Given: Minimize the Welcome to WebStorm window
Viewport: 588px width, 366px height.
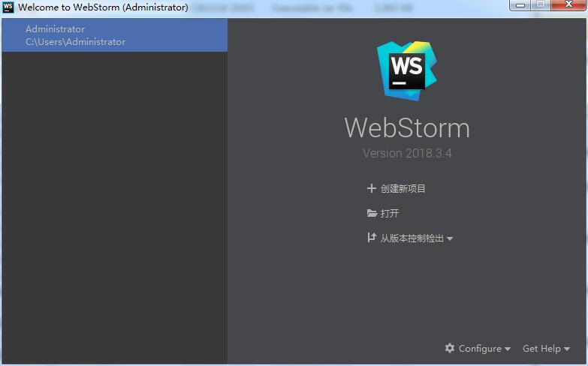Looking at the screenshot, I should tap(520, 5).
